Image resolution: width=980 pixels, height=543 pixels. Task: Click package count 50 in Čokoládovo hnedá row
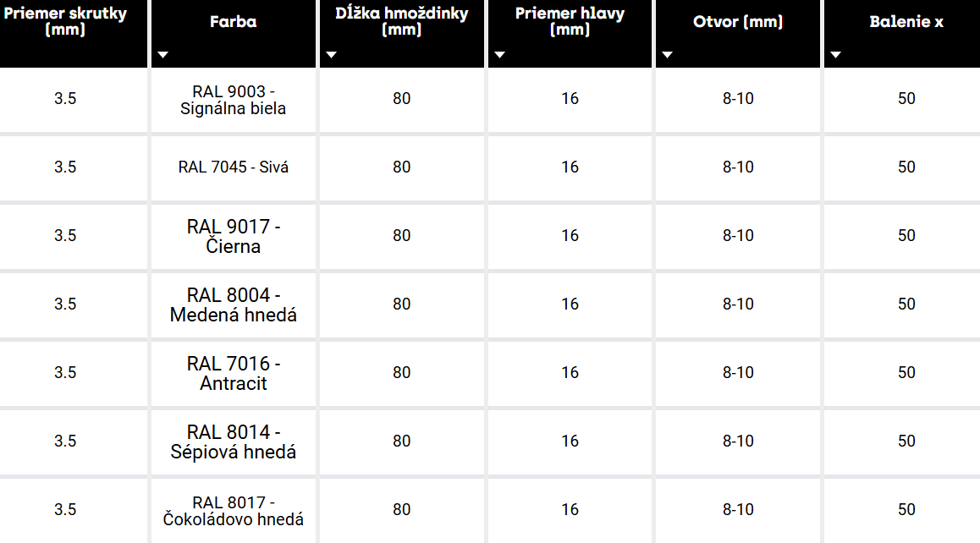pos(906,510)
